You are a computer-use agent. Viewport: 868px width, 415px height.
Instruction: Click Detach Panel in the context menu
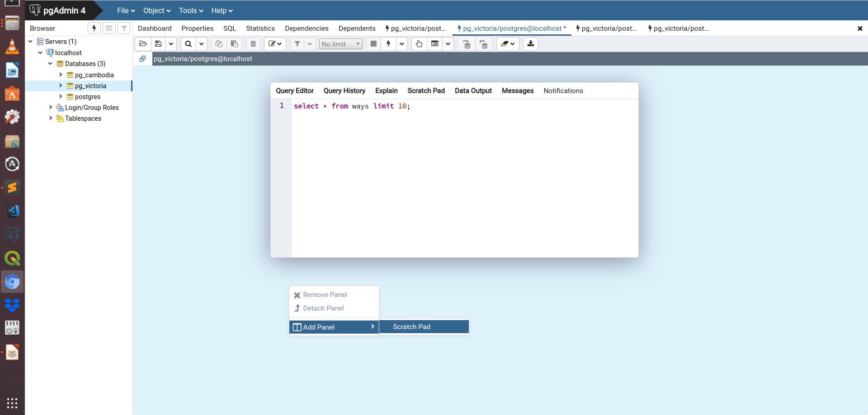[x=323, y=308]
